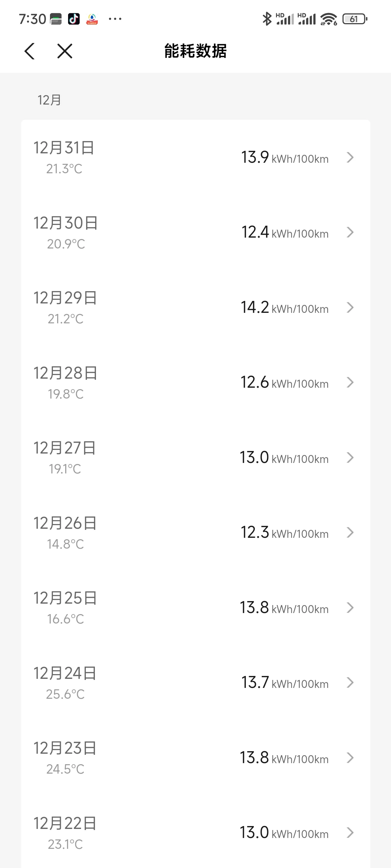This screenshot has width=391, height=868.
Task: Tap the Bluetooth status icon
Action: pyautogui.click(x=267, y=19)
